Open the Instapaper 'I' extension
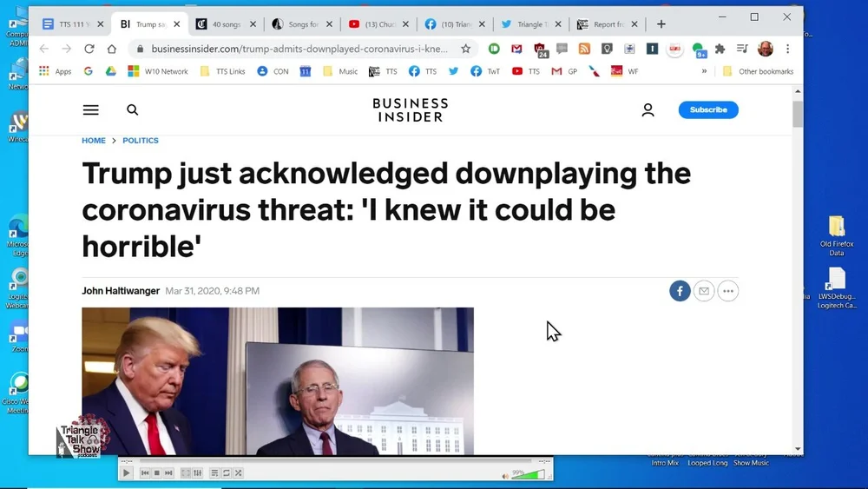The height and width of the screenshot is (489, 868). pos(652,49)
